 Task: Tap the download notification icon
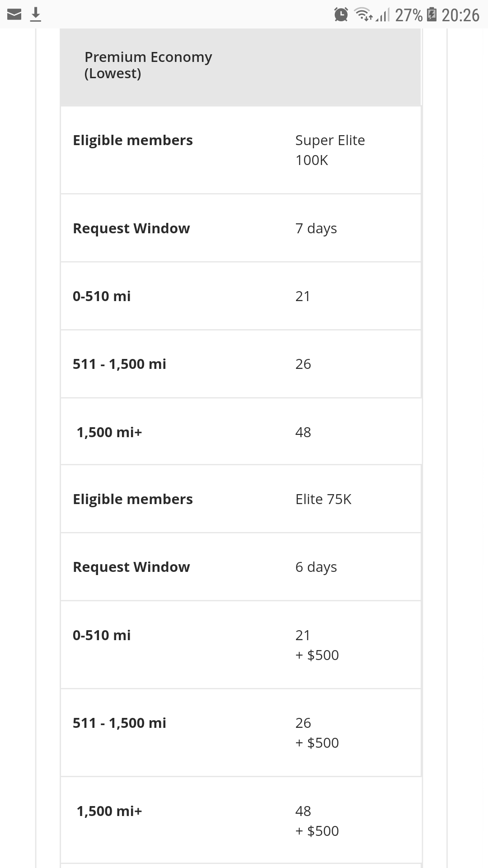pos(36,15)
